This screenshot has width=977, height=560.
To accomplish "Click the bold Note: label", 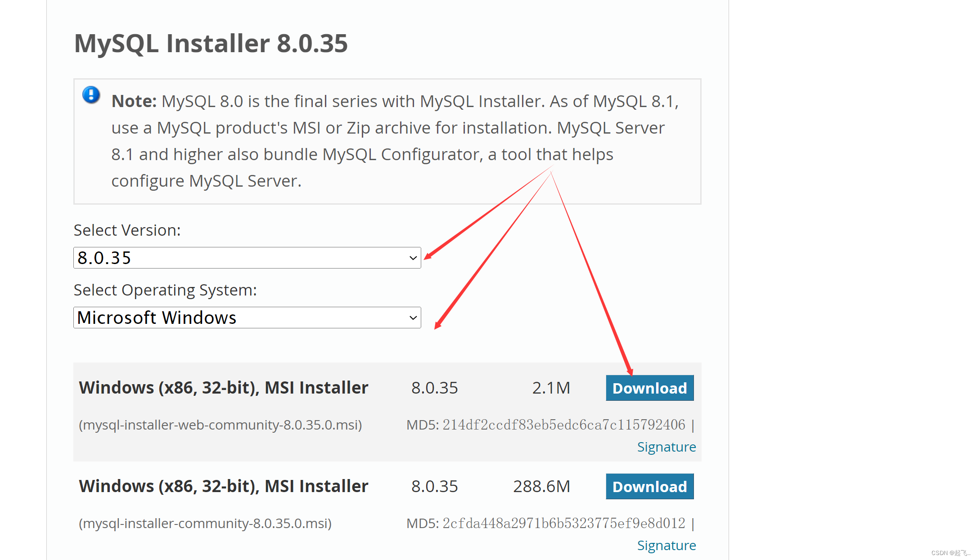I will click(x=134, y=101).
